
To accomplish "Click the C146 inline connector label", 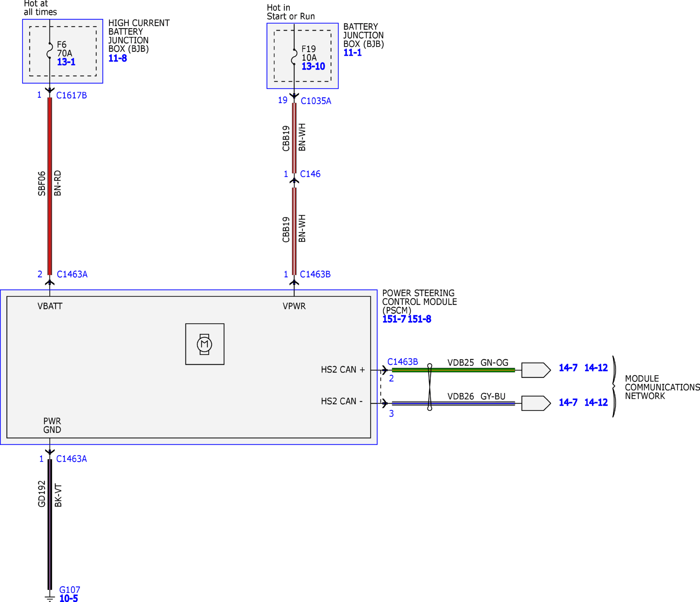I will (310, 174).
